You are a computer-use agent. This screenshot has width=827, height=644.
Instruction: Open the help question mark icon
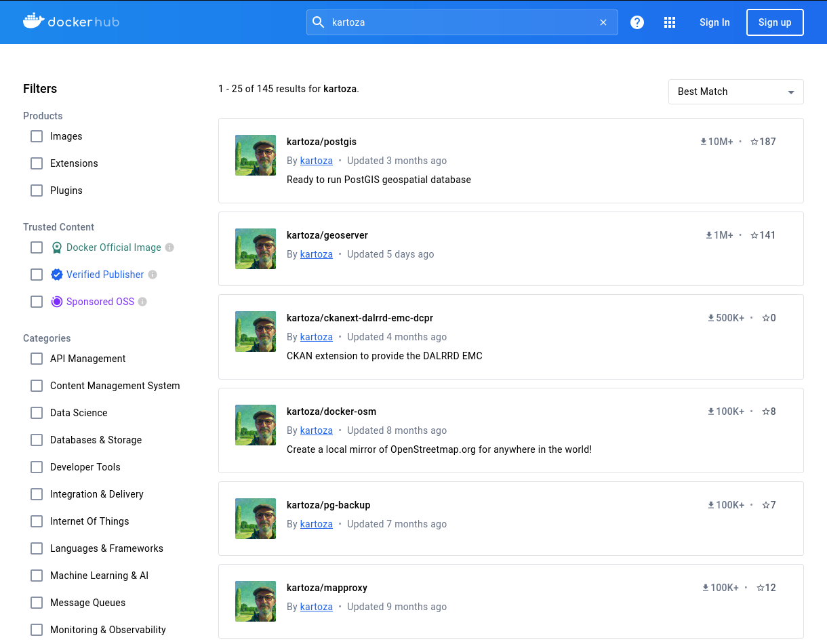[x=637, y=22]
